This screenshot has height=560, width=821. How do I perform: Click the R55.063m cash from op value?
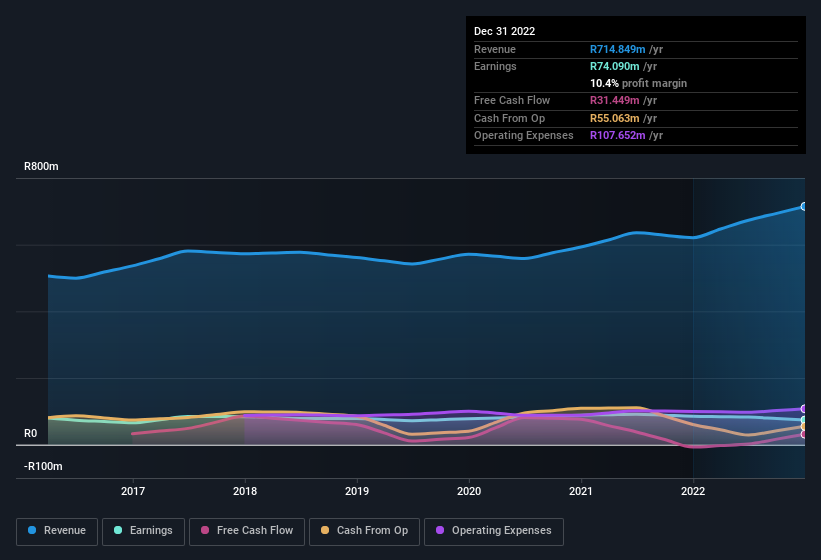pyautogui.click(x=615, y=118)
